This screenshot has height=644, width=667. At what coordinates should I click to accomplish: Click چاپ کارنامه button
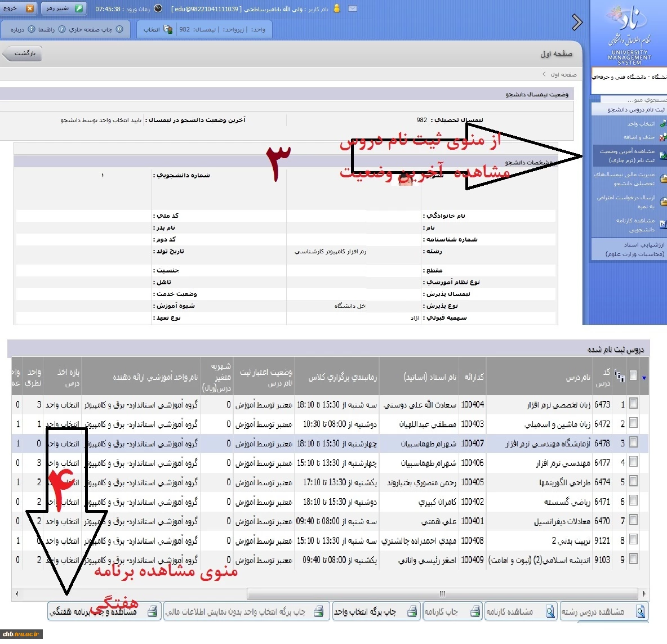452,612
